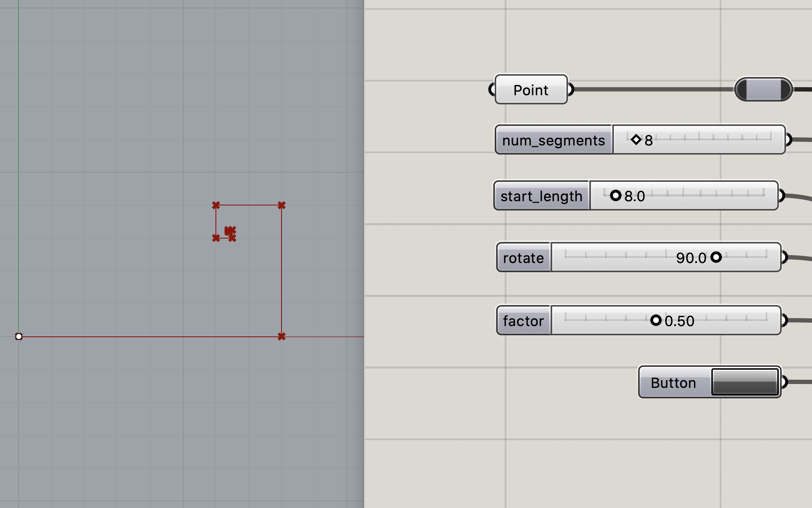The image size is (812, 508).
Task: Select the relay node on the Point wire
Action: (x=763, y=90)
